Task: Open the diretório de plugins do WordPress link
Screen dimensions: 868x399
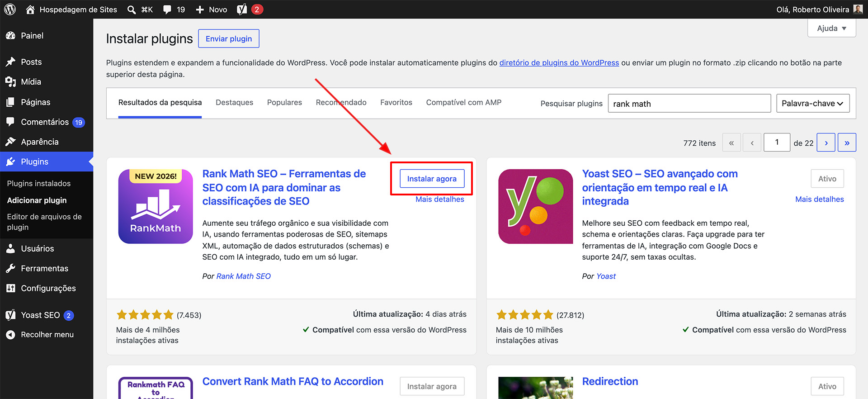Action: [559, 63]
